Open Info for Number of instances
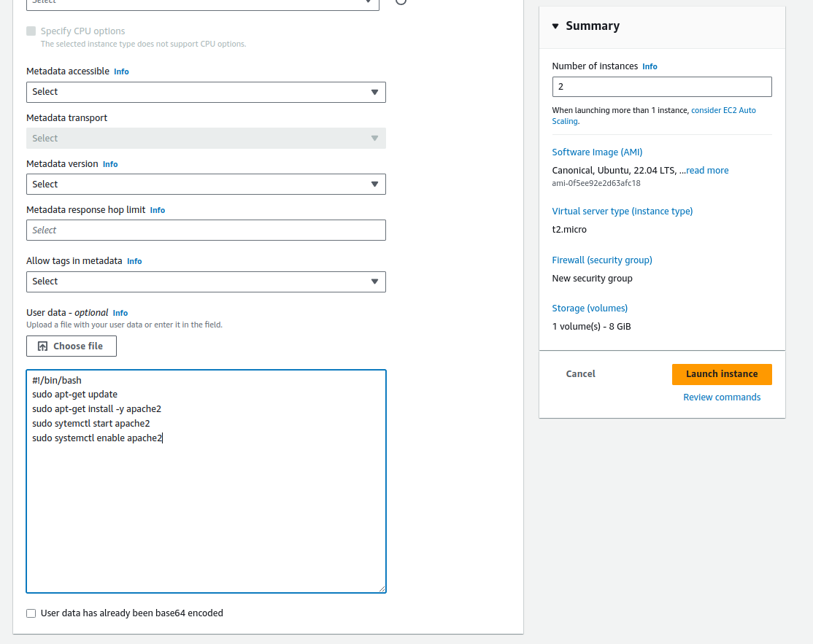The image size is (813, 644). coord(650,66)
